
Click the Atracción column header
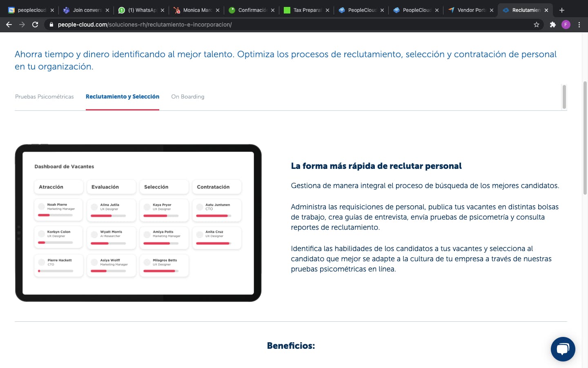[59, 187]
